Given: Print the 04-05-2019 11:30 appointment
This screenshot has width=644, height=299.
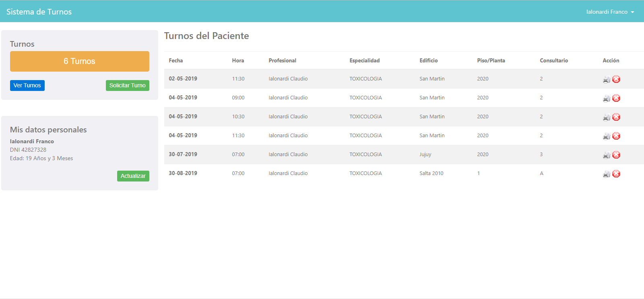Looking at the screenshot, I should (607, 136).
